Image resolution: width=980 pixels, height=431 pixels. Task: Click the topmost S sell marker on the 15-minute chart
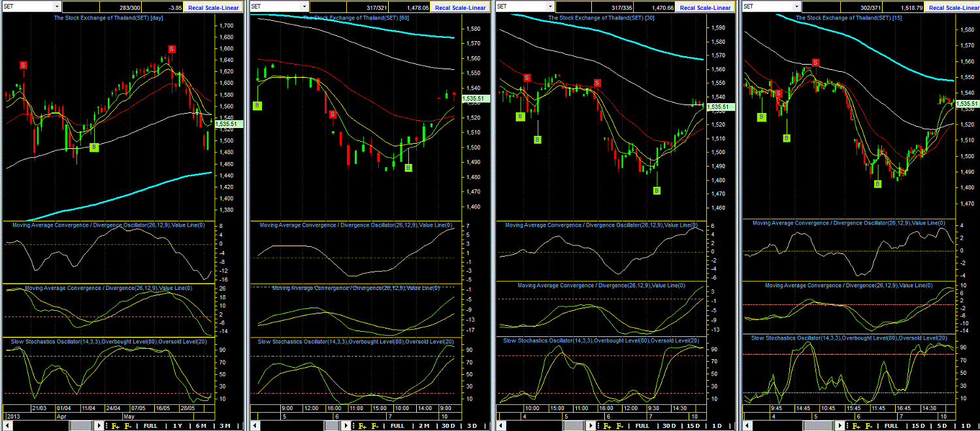pos(815,62)
